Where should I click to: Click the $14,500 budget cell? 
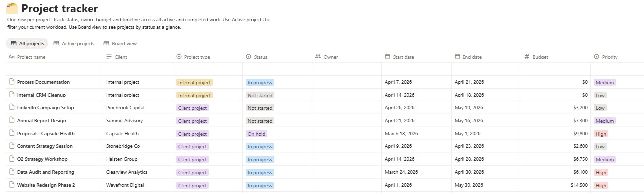[x=555, y=185]
